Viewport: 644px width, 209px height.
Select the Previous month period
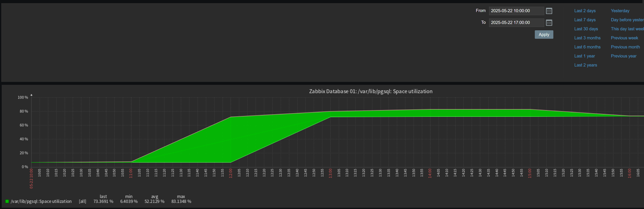625,47
